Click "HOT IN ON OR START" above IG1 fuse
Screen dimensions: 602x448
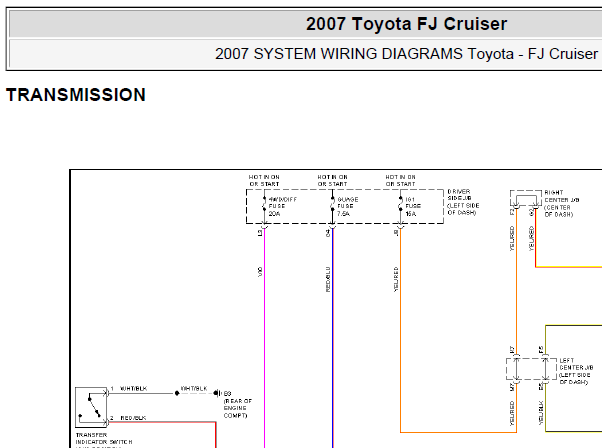400,180
